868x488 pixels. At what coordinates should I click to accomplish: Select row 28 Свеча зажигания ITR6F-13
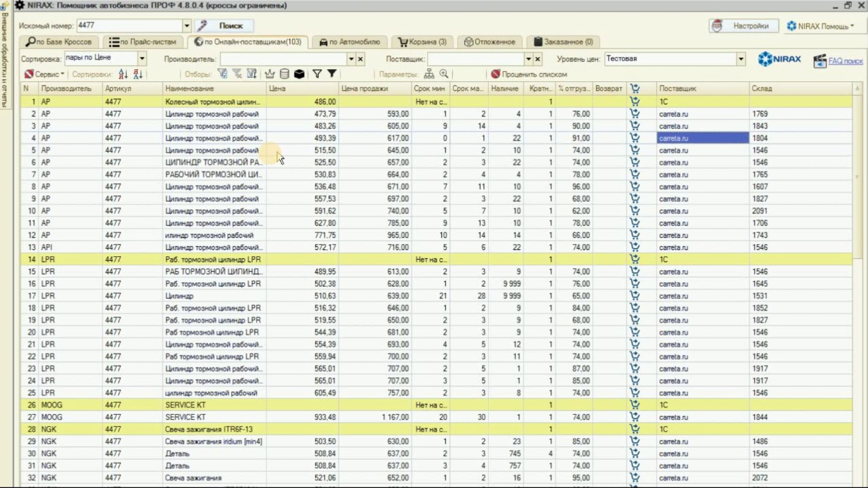pos(437,429)
